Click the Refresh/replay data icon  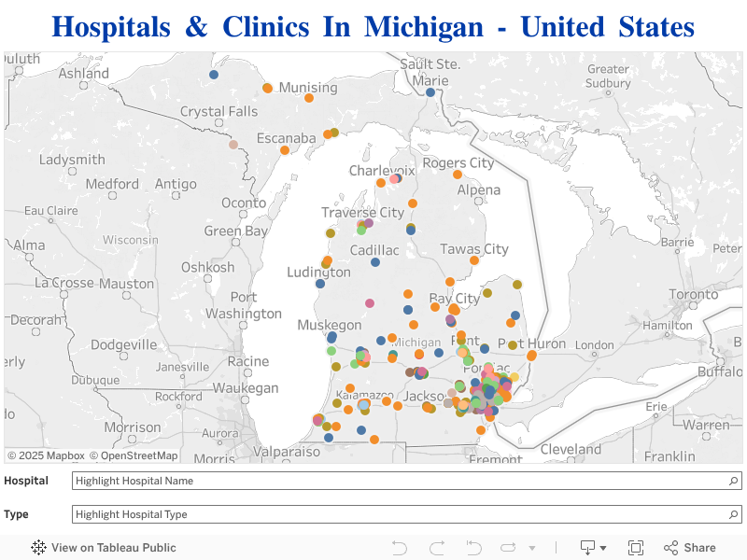tap(508, 548)
